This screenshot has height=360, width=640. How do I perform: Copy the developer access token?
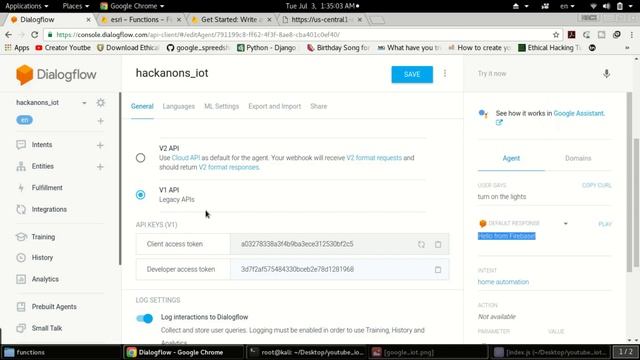[438, 270]
